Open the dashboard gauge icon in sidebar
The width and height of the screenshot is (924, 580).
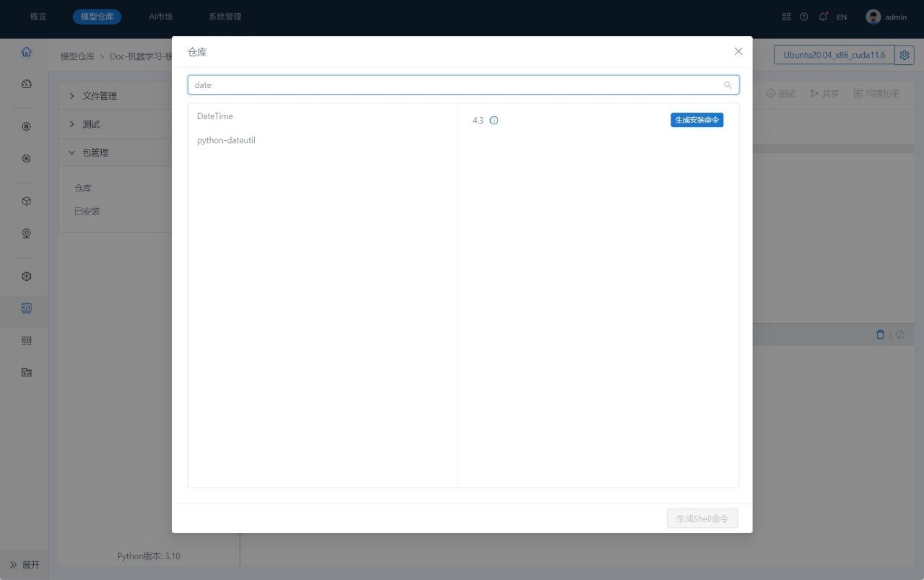click(27, 84)
